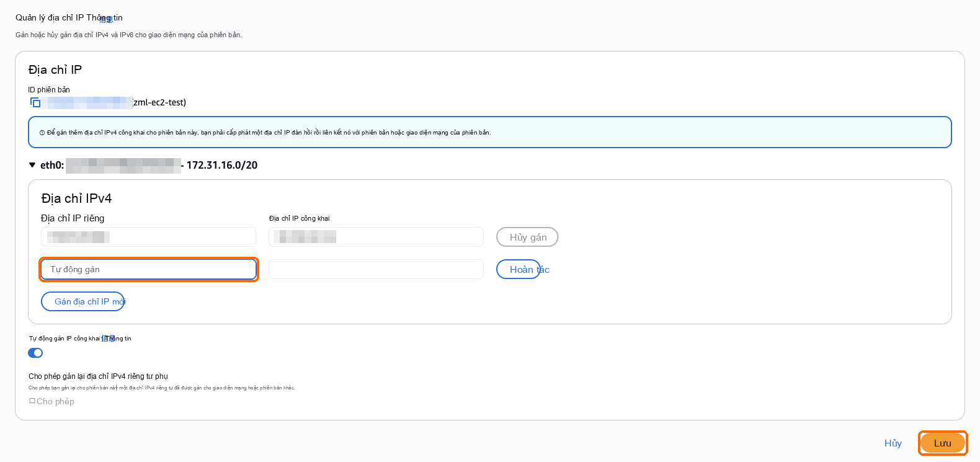Toggle the auto-assign public IP switch

pyautogui.click(x=35, y=353)
